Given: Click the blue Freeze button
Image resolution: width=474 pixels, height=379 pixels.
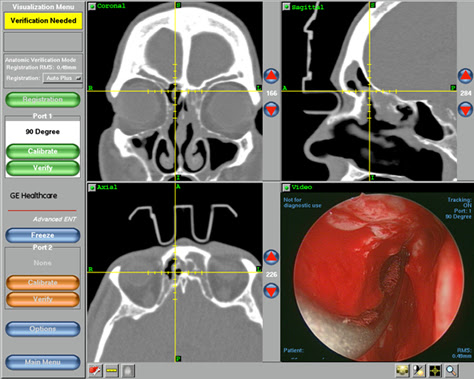Looking at the screenshot, I should pyautogui.click(x=43, y=235).
